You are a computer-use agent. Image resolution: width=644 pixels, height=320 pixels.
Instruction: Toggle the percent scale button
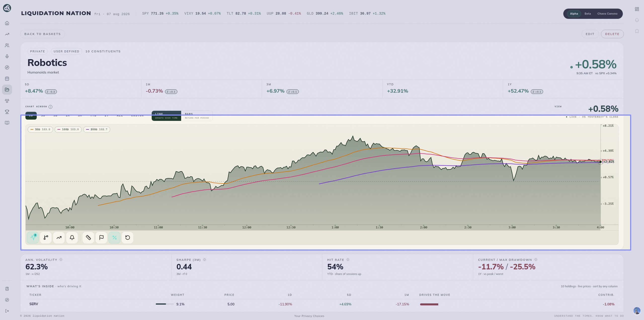pyautogui.click(x=114, y=237)
